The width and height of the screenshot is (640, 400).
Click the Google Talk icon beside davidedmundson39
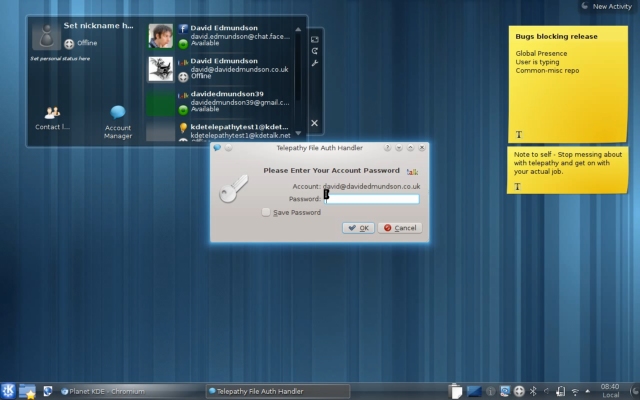tap(183, 96)
